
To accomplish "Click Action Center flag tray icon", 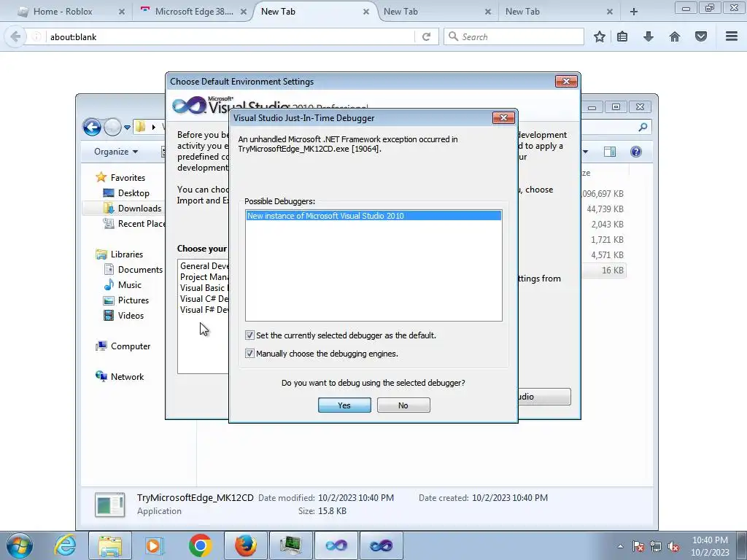I will coord(638,546).
